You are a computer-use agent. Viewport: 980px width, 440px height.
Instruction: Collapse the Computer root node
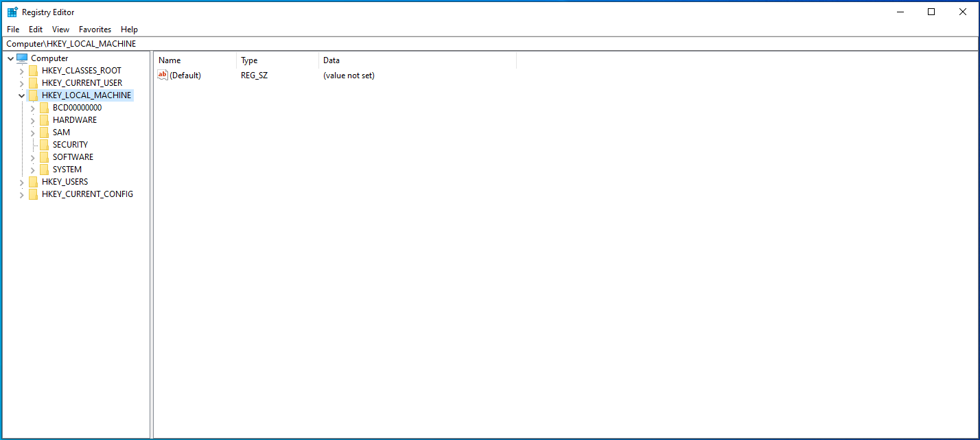[10, 58]
